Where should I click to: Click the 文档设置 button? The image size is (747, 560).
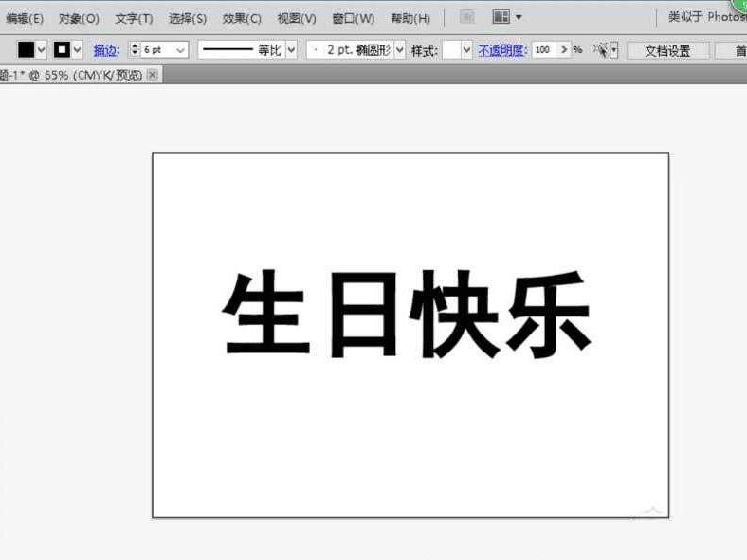[667, 51]
